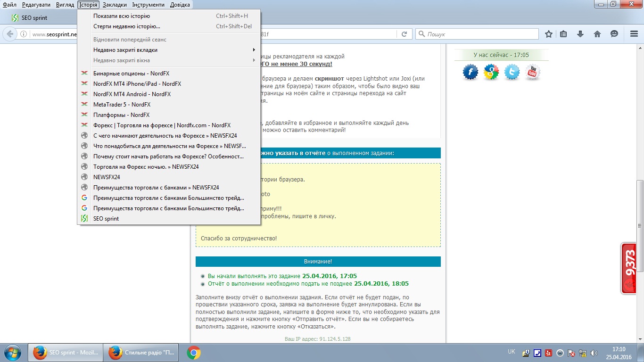Screen dimensions: 644x362
Task: Open history entry Бинарные опционы - NordFX
Action: point(169,74)
